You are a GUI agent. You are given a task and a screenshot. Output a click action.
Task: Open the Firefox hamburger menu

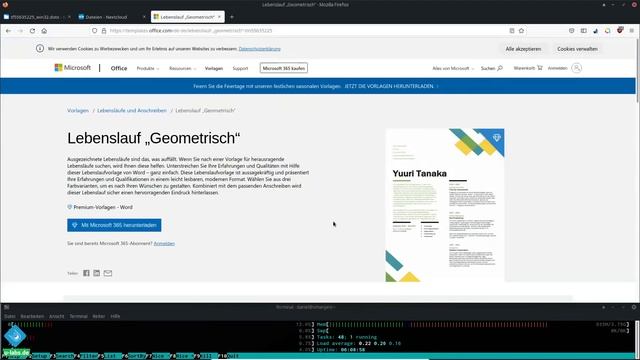click(631, 31)
